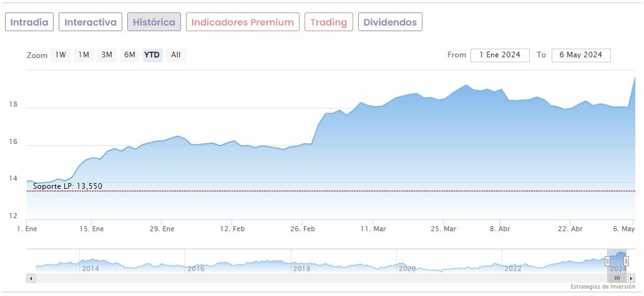This screenshot has height=296, width=644.
Task: Show All historical data
Action: pos(176,55)
